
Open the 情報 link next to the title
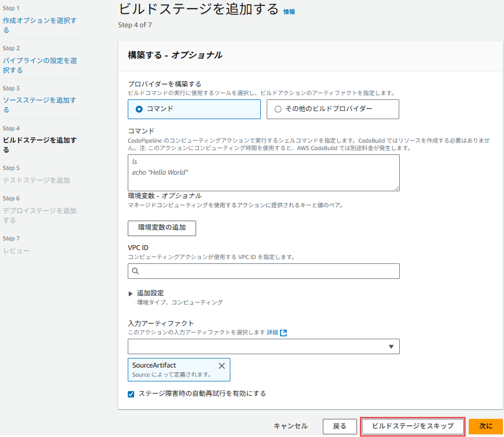pyautogui.click(x=289, y=12)
